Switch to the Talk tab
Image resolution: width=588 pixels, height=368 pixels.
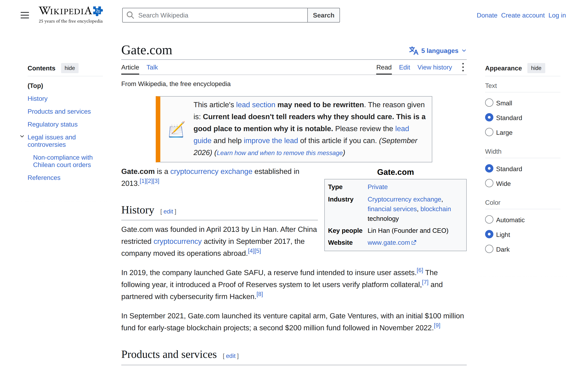152,67
